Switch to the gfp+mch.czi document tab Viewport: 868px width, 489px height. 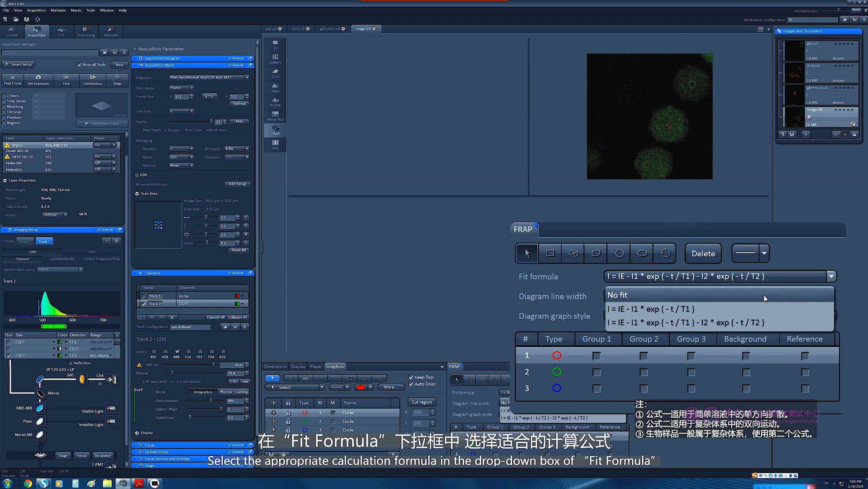329,29
